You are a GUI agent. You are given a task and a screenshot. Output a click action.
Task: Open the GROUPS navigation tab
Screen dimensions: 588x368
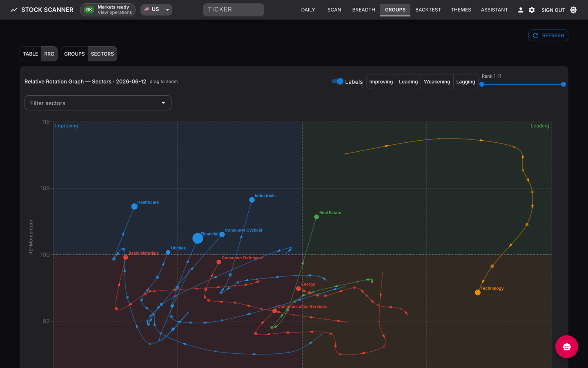point(395,10)
